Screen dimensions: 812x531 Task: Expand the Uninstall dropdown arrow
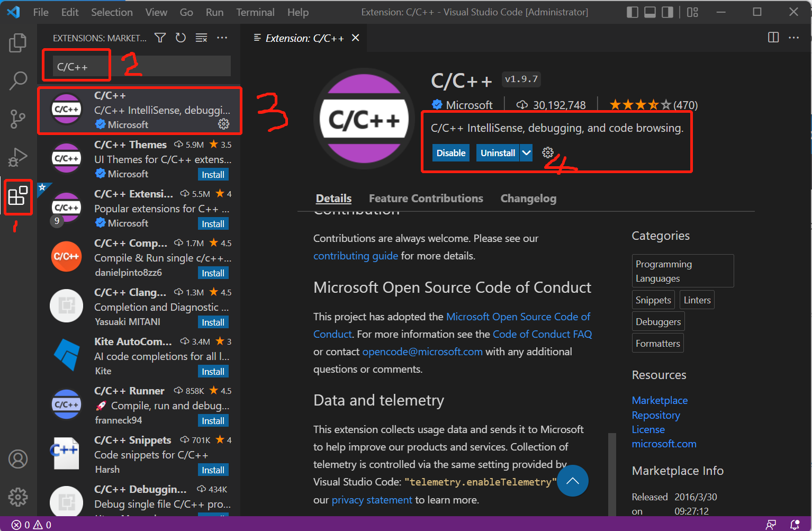(526, 152)
